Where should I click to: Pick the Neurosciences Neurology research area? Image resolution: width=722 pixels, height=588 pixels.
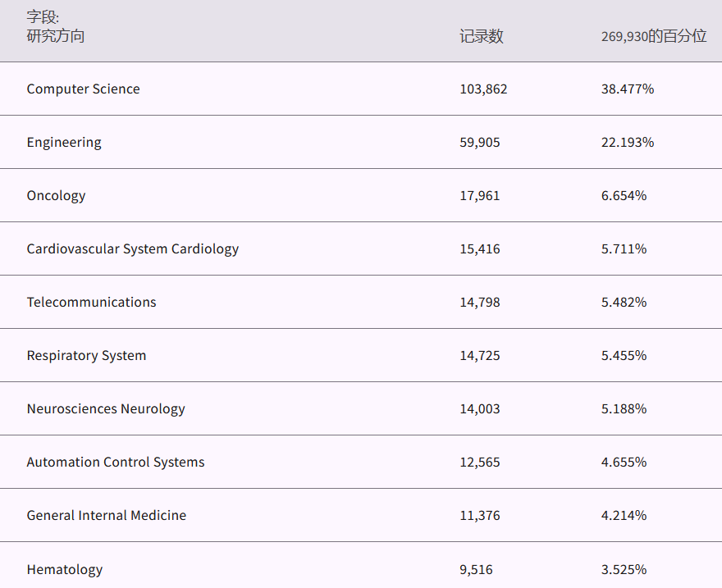pyautogui.click(x=106, y=408)
